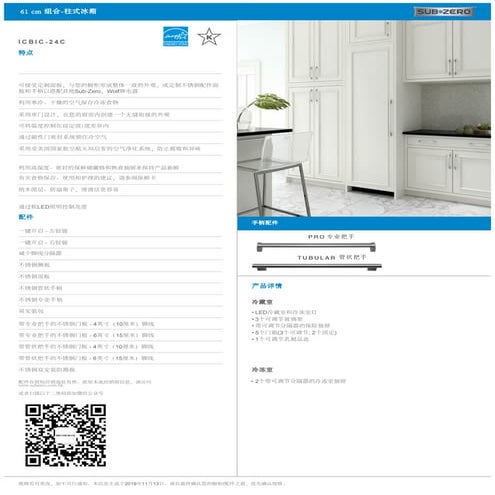The width and height of the screenshot is (495, 495).
Task: Click the 冷冻室 subheading
Action: tap(262, 370)
